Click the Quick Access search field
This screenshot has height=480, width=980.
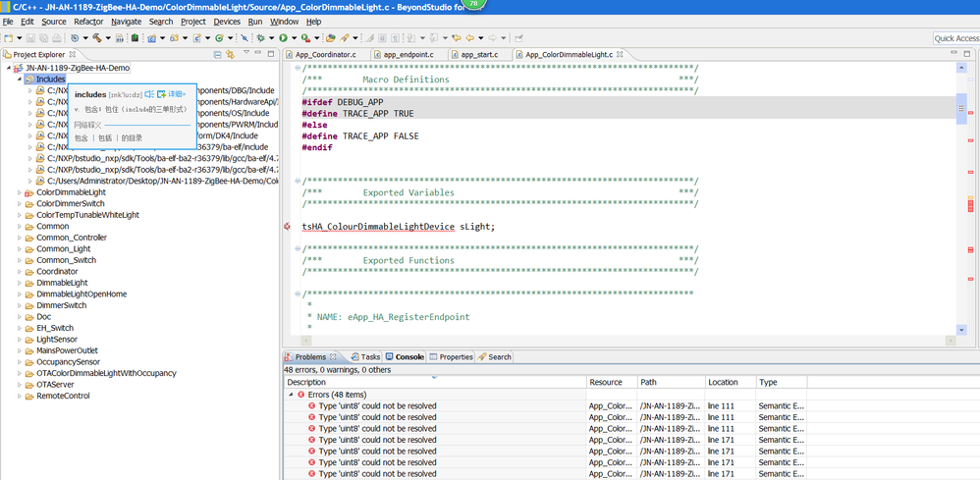coord(955,38)
